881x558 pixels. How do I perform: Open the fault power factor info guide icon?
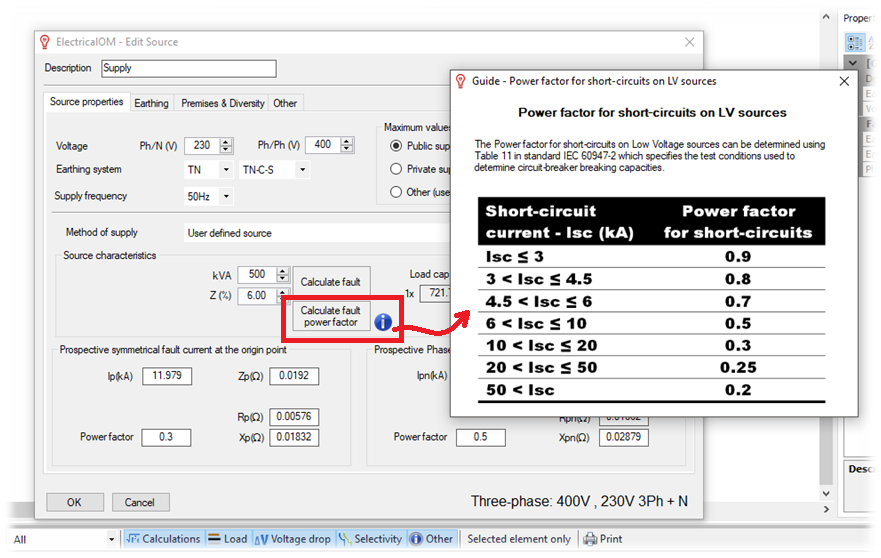coord(383,322)
